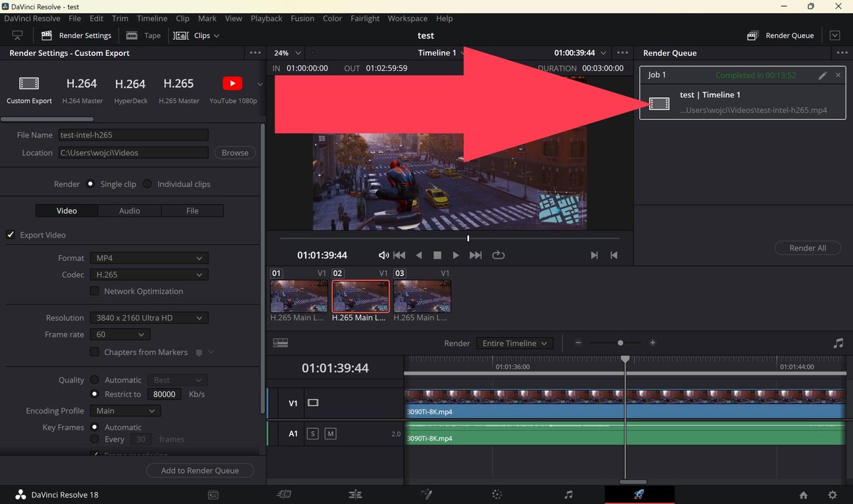The height and width of the screenshot is (504, 853).
Task: Enable the Network Optimization checkbox
Action: point(94,291)
